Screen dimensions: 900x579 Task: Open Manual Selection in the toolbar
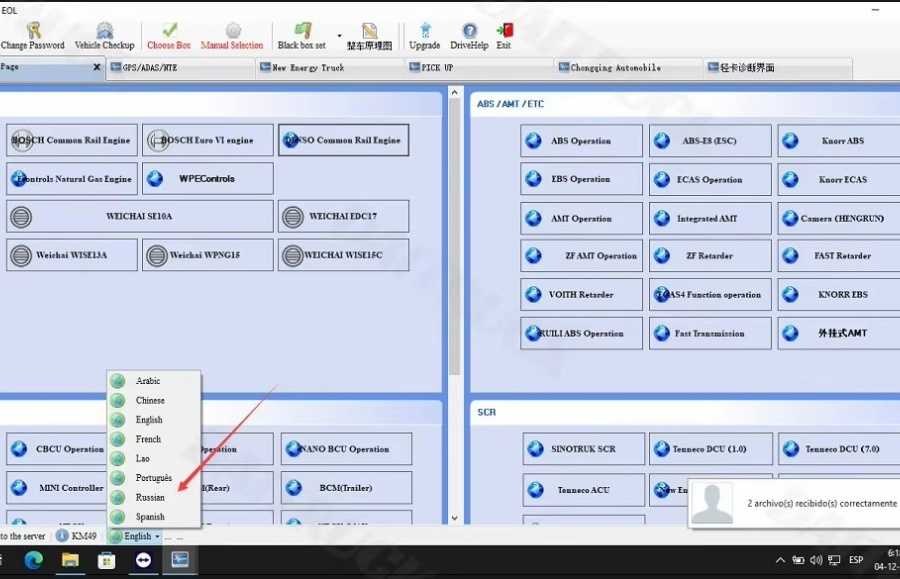point(232,36)
